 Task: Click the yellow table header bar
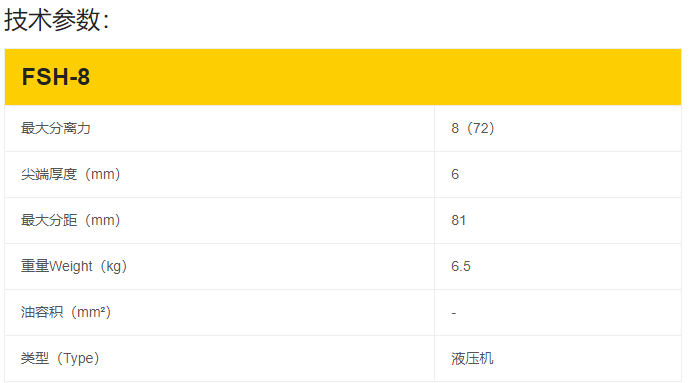[343, 77]
